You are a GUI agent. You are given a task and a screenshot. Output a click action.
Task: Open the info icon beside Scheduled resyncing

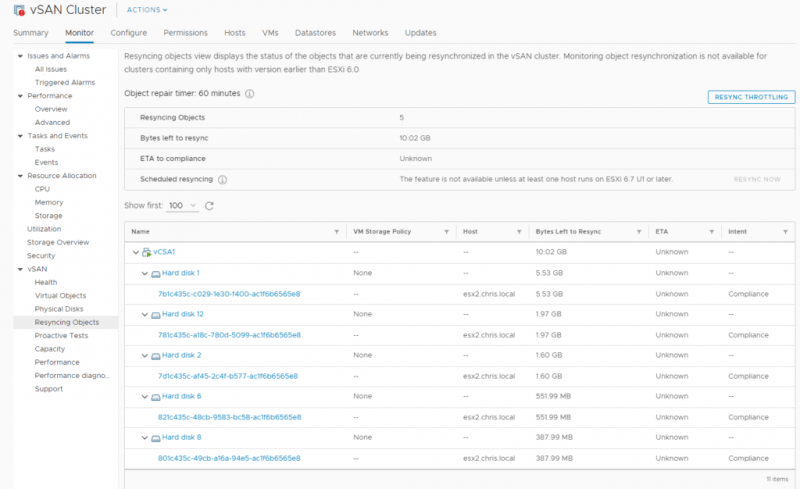pos(222,180)
